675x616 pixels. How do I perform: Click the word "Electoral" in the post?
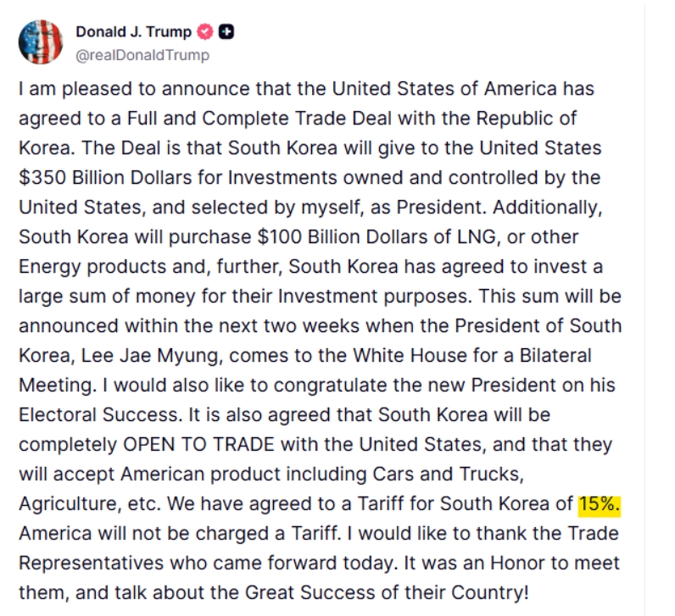pyautogui.click(x=58, y=415)
